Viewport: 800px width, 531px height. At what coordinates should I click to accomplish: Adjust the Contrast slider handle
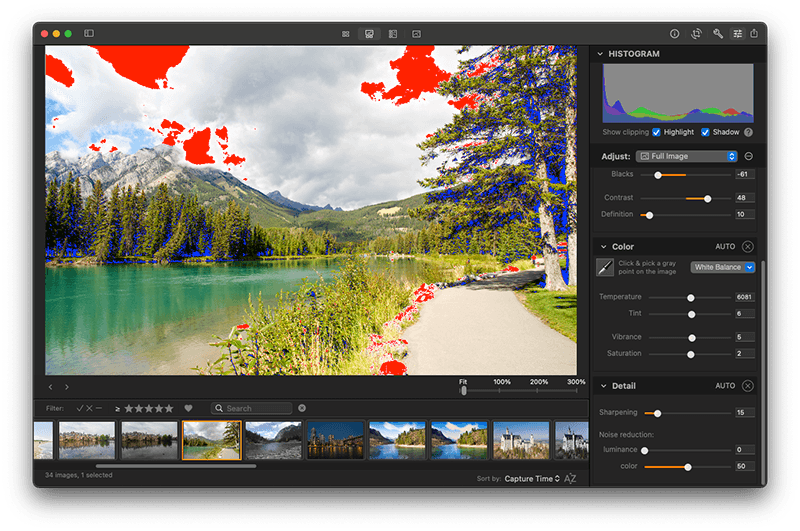[708, 198]
